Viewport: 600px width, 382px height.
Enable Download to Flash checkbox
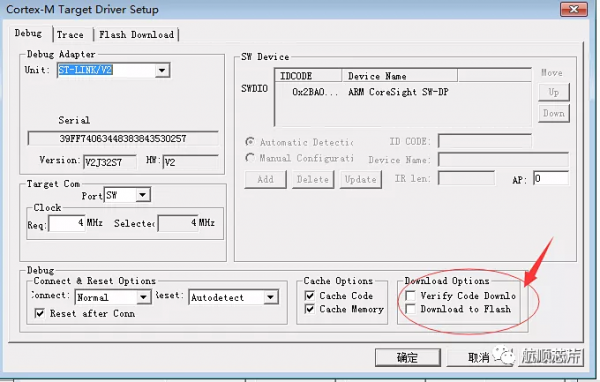(x=411, y=309)
